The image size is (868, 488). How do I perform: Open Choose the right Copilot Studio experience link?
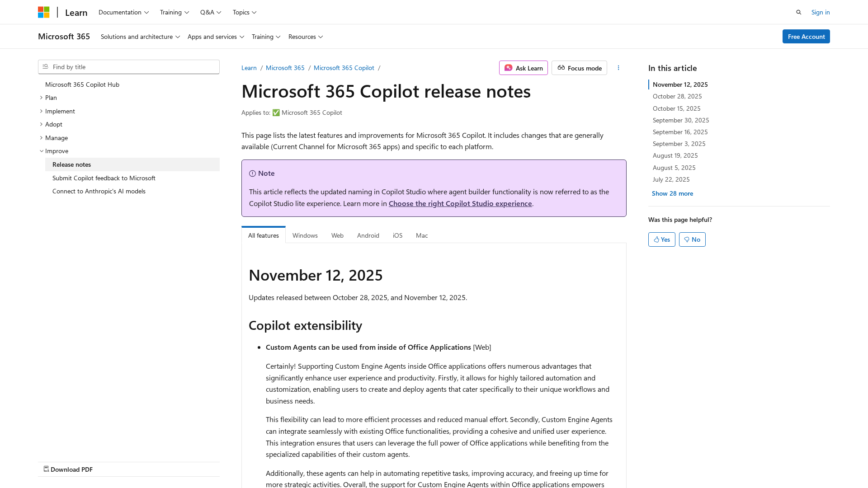point(460,203)
